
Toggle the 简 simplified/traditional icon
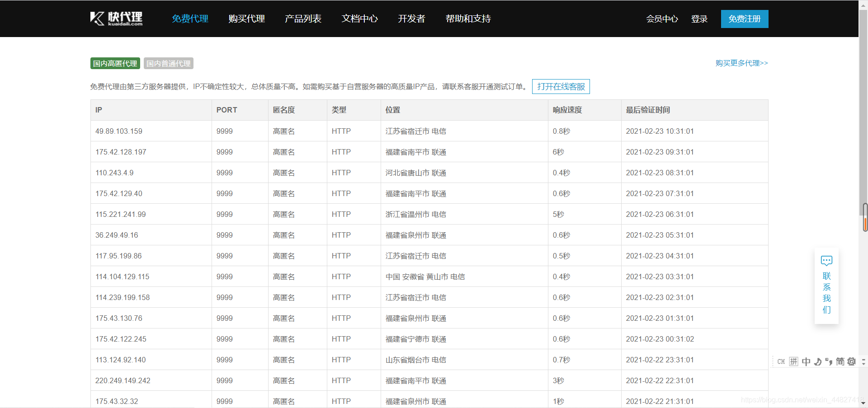coord(840,361)
